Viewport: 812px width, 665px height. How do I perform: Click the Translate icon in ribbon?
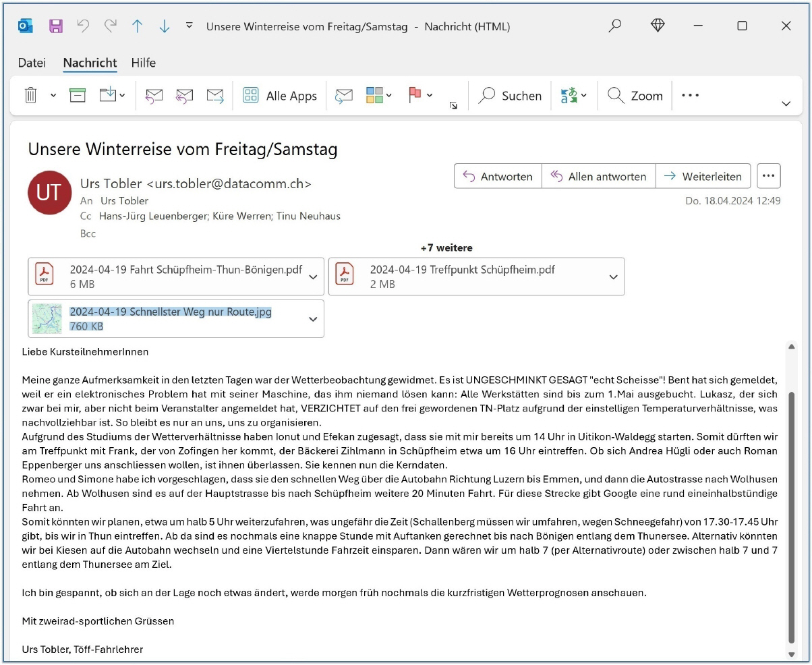(x=569, y=96)
